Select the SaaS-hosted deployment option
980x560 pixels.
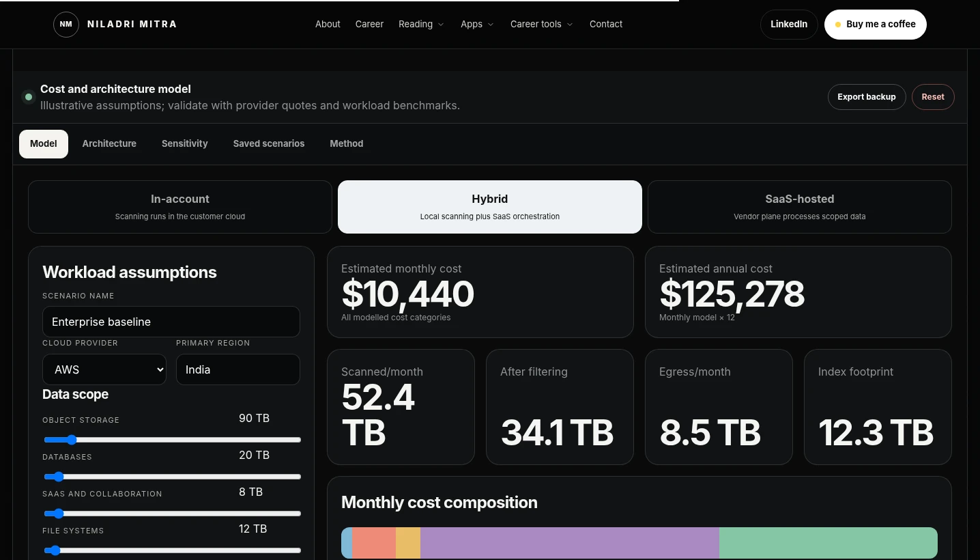point(800,207)
